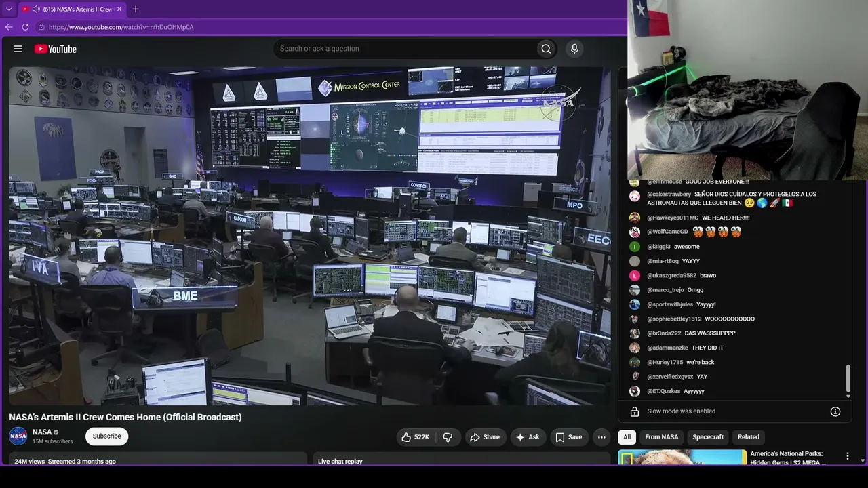Share the video
Viewport: 868px width, 488px height.
(x=484, y=437)
